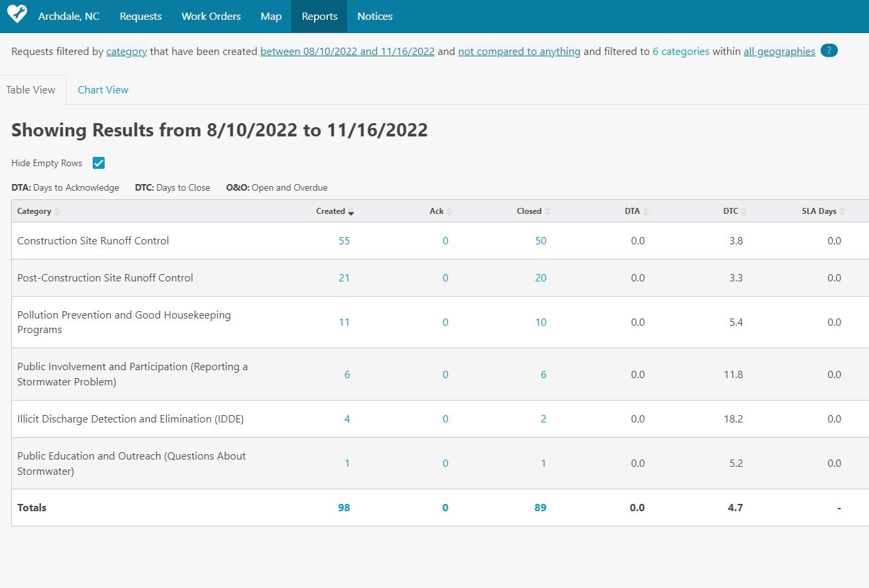
Task: Go to the Map page
Action: (x=271, y=17)
